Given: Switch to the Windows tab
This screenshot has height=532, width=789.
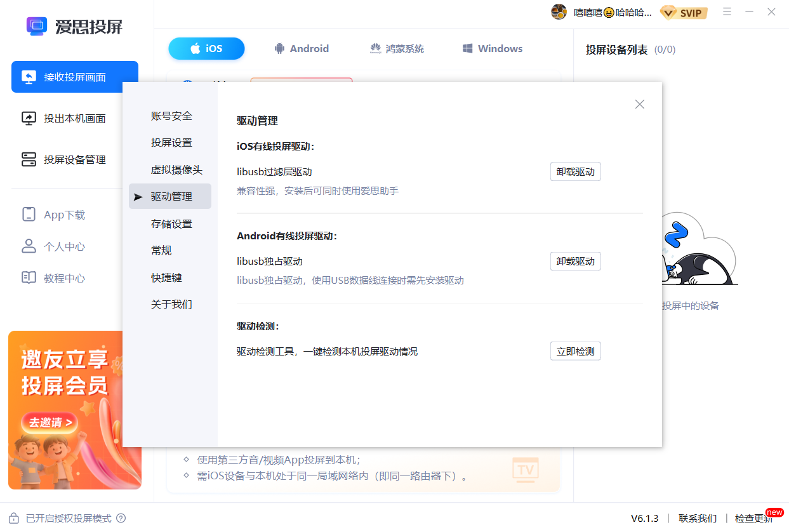Looking at the screenshot, I should [492, 48].
